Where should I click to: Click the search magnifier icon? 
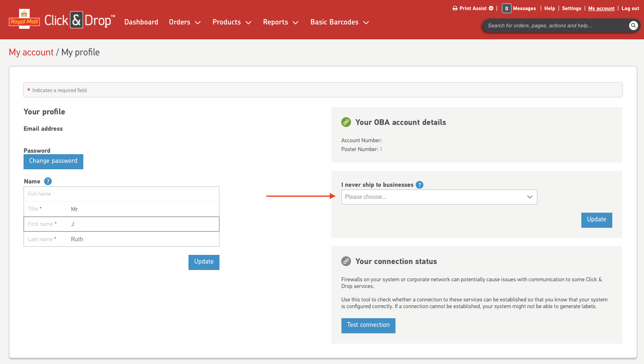633,25
